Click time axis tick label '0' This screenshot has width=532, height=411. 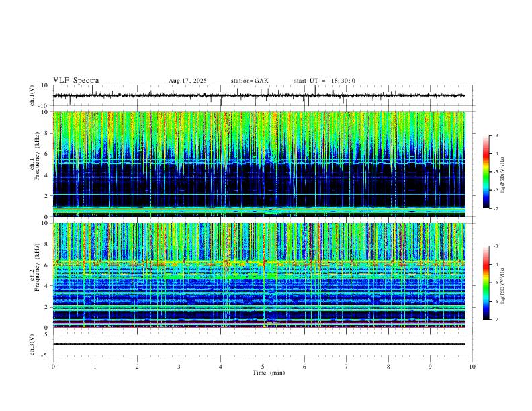click(x=53, y=367)
